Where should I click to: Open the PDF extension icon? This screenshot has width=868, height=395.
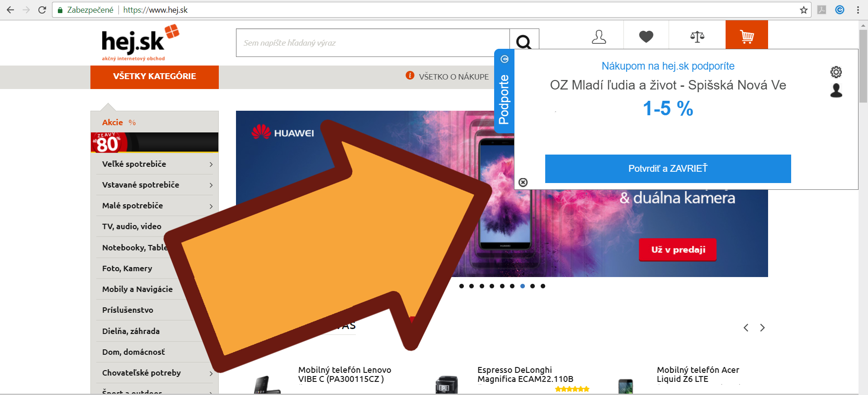822,10
